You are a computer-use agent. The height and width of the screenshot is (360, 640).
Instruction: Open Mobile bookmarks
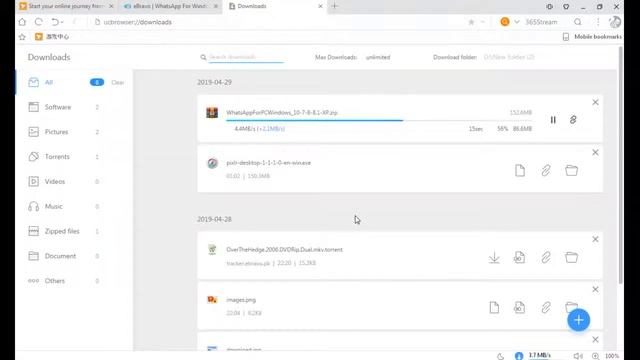point(593,37)
